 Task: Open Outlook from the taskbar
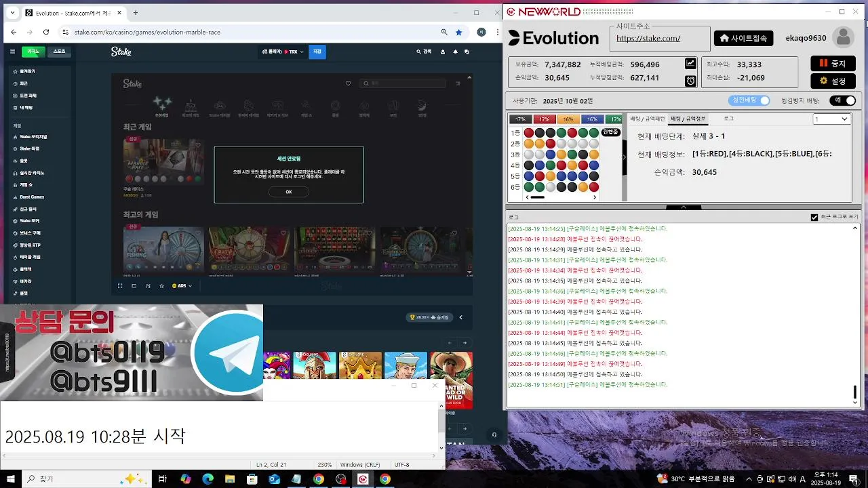coord(274,479)
